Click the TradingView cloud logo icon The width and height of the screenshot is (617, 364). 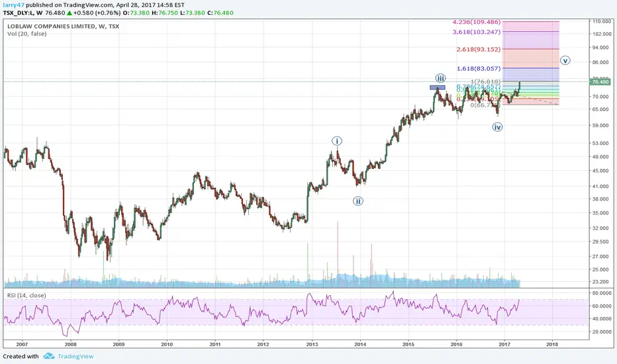click(x=49, y=356)
